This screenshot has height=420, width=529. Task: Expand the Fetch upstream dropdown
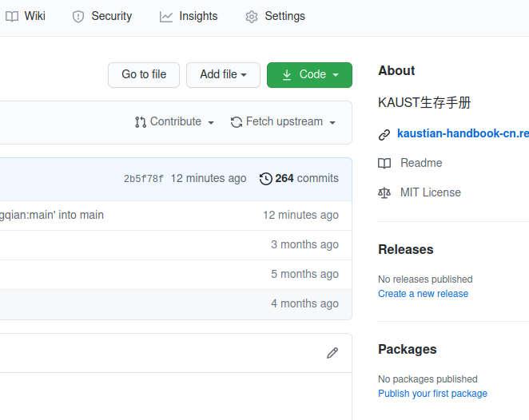pos(283,121)
